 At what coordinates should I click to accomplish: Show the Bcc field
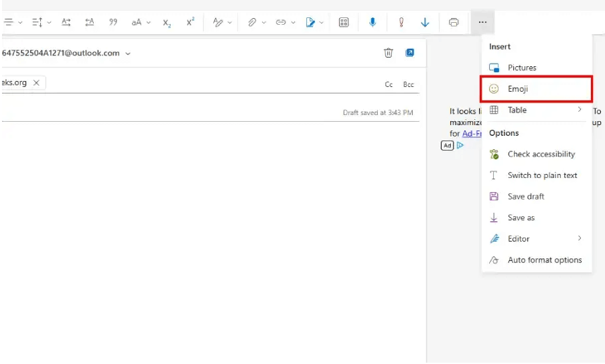(408, 84)
